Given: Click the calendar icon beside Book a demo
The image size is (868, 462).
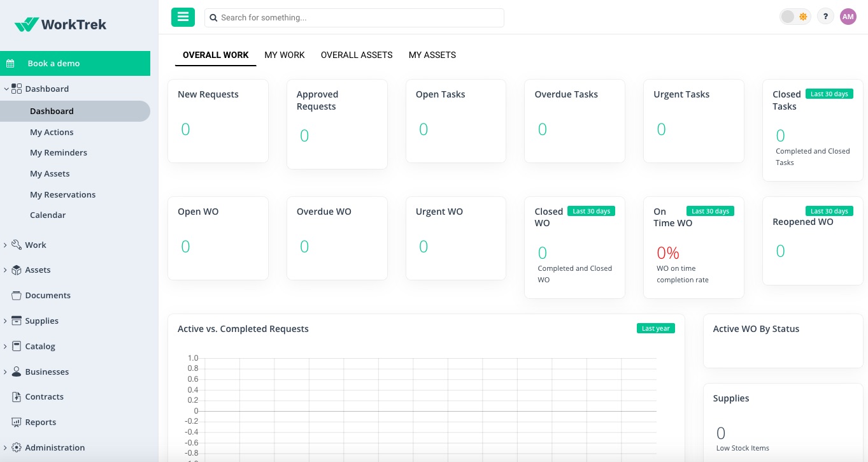Looking at the screenshot, I should click(x=11, y=64).
